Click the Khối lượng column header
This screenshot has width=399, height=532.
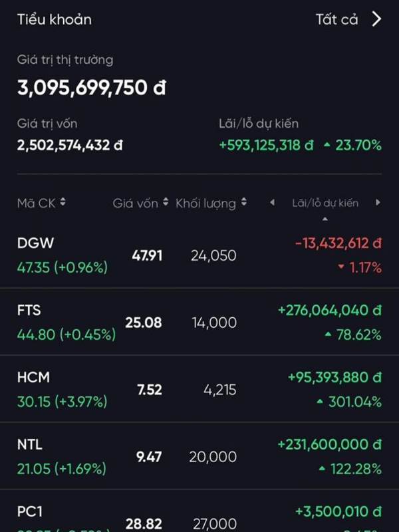pyautogui.click(x=205, y=203)
